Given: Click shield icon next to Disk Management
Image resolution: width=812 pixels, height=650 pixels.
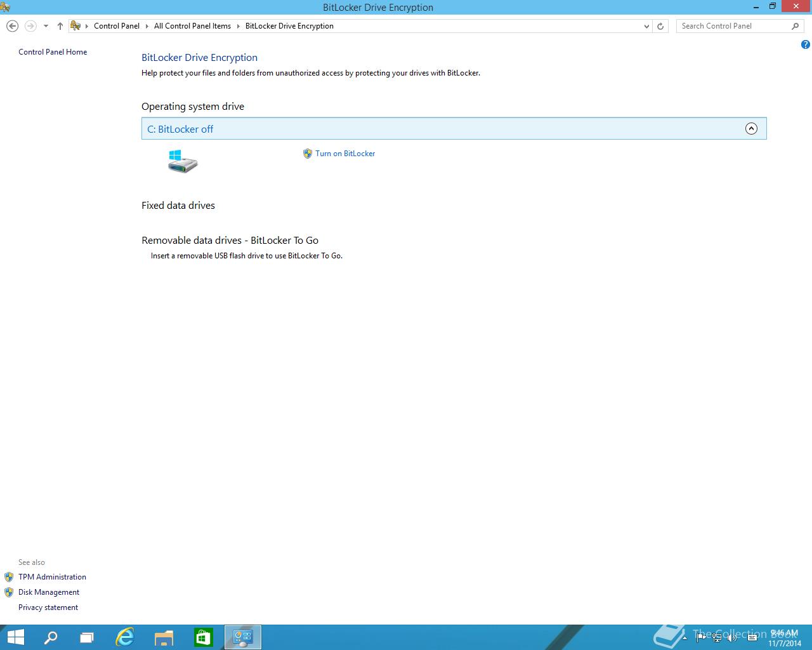Looking at the screenshot, I should 9,592.
